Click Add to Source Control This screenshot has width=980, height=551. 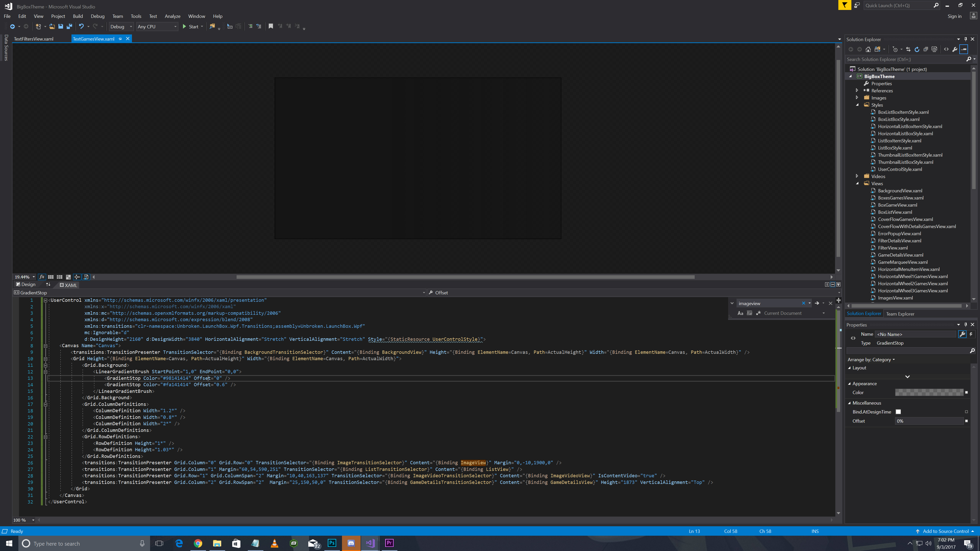click(x=945, y=531)
